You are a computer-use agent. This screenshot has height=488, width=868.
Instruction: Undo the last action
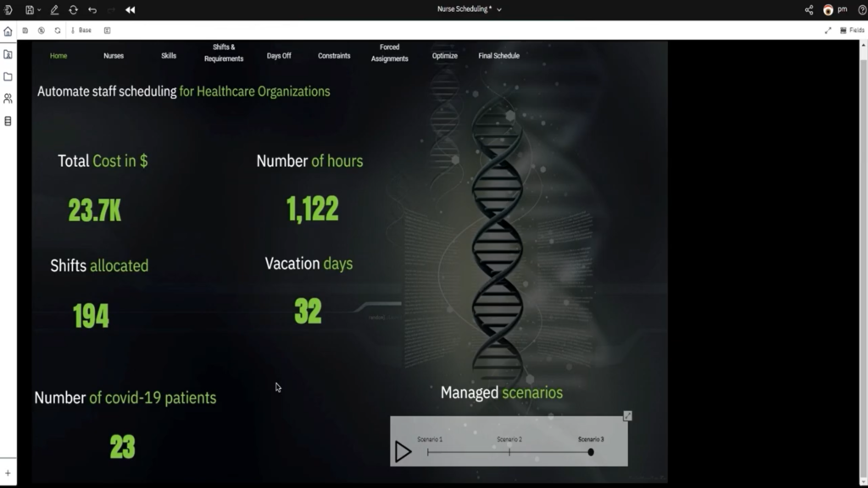(92, 10)
